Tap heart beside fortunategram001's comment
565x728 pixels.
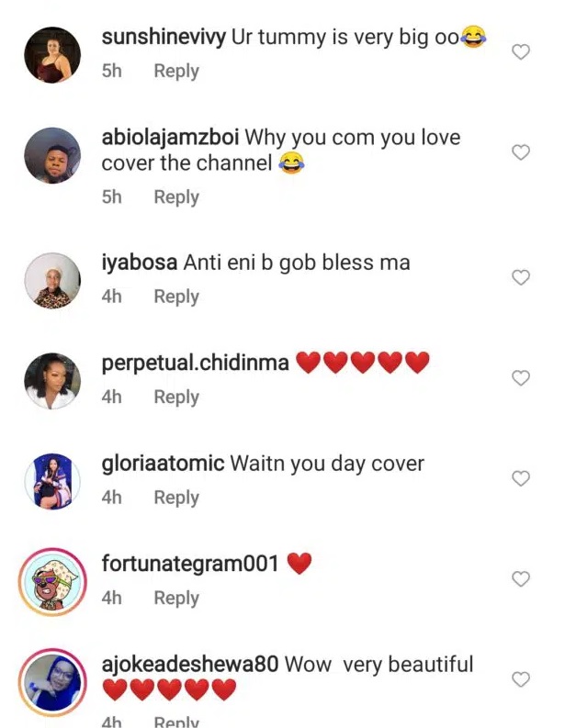[x=521, y=578]
